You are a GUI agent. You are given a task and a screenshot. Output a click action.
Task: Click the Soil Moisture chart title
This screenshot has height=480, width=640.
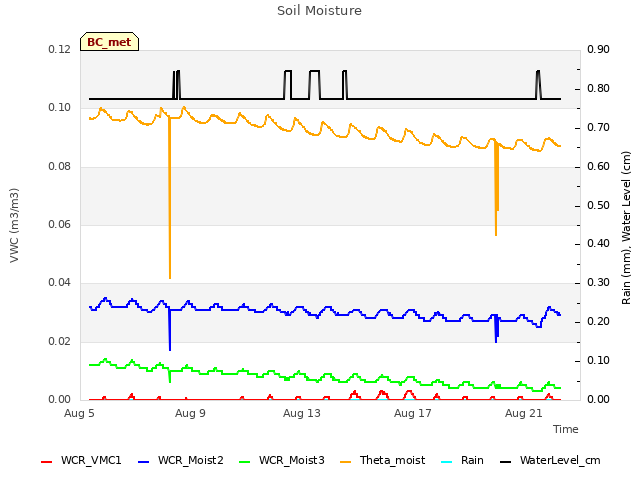tap(320, 11)
